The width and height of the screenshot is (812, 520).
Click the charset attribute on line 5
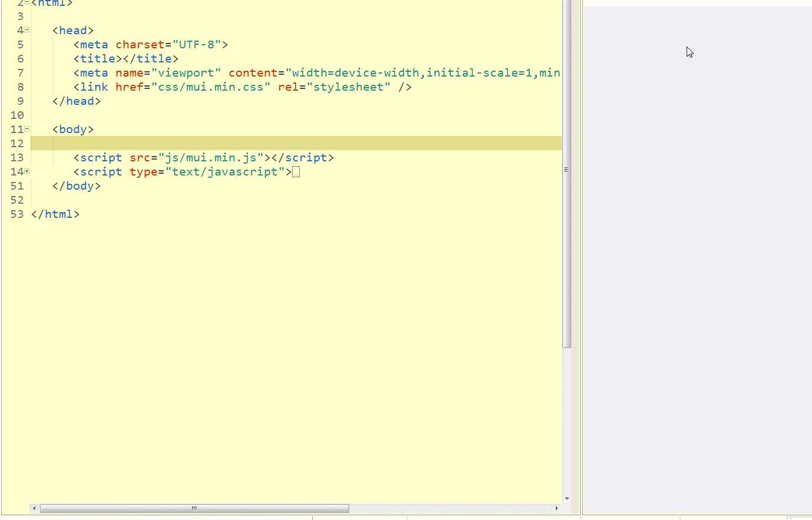[140, 45]
